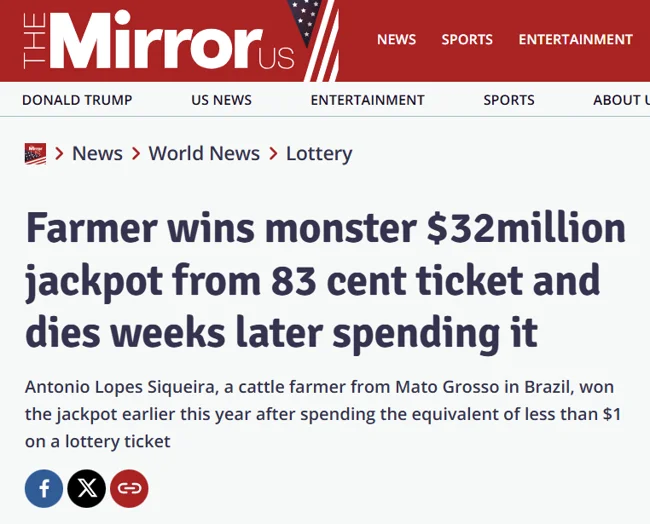Go to US NEWS section
The image size is (650, 524).
[221, 100]
